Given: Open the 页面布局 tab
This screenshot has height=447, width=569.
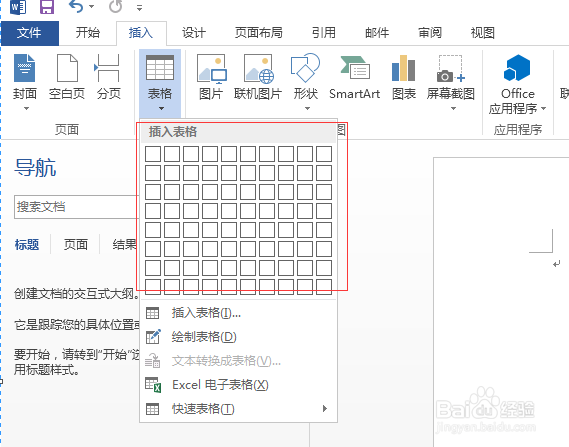Looking at the screenshot, I should point(258,33).
